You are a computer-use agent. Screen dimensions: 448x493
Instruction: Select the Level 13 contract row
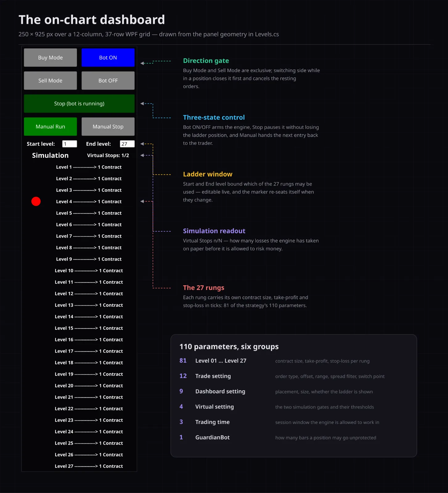point(89,305)
